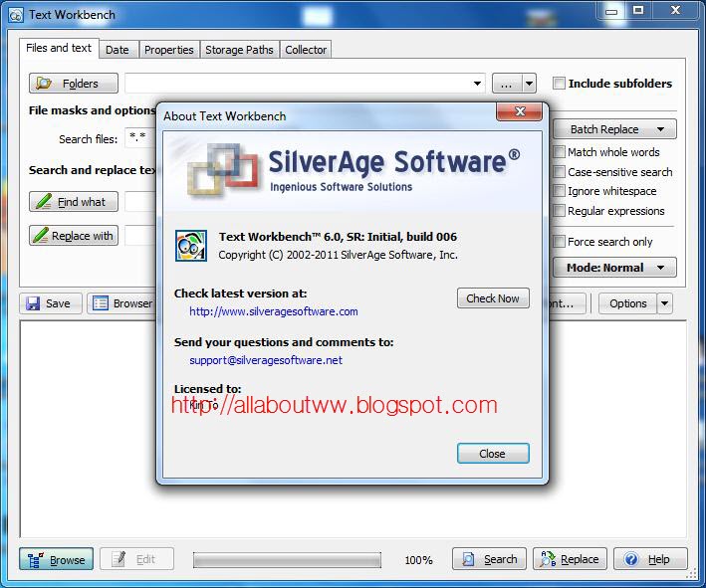The width and height of the screenshot is (706, 588).
Task: Tick the Ignore whitespace checkbox
Action: point(559,191)
